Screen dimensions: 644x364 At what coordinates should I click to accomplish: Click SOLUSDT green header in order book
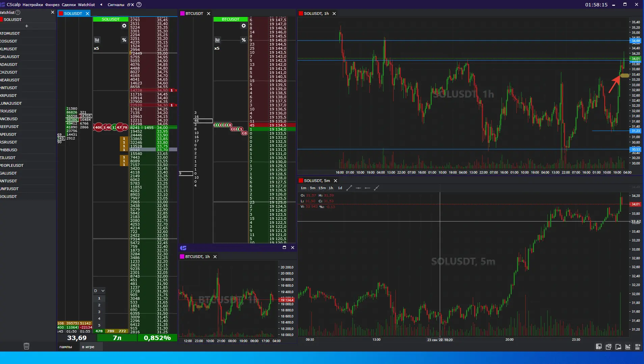tap(111, 19)
